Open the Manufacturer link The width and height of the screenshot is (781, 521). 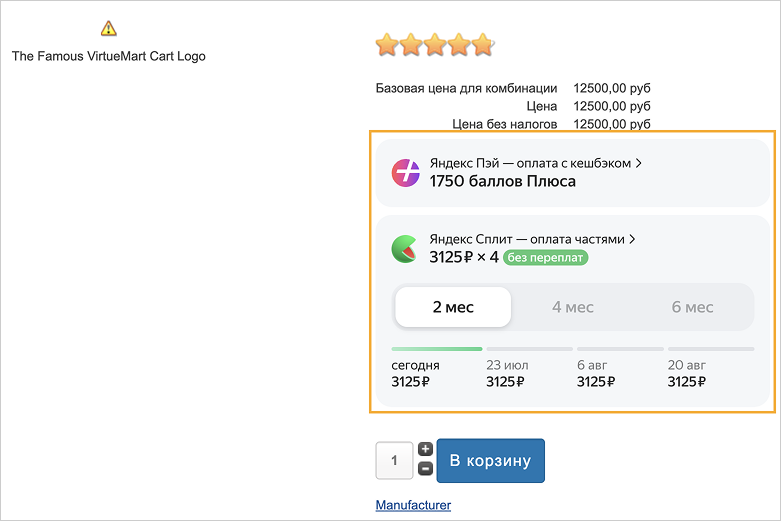tap(413, 505)
